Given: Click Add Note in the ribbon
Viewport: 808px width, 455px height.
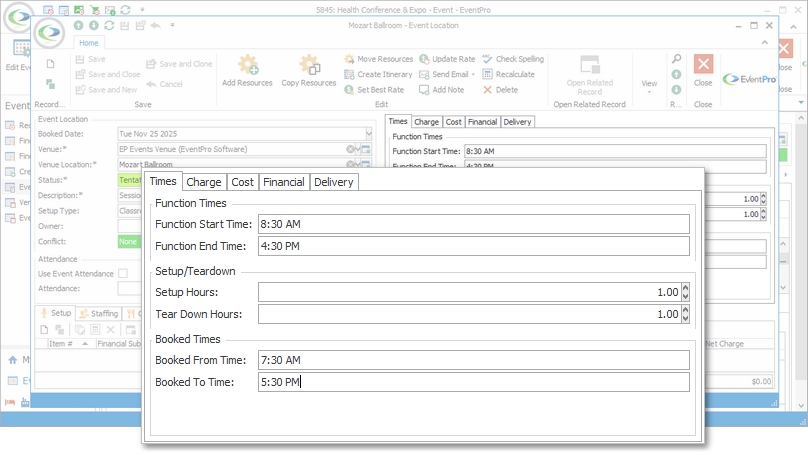Looking at the screenshot, I should (x=442, y=90).
